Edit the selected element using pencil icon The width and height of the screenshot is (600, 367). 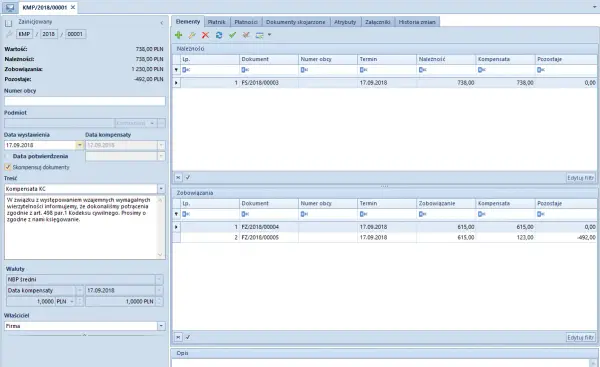[x=192, y=35]
